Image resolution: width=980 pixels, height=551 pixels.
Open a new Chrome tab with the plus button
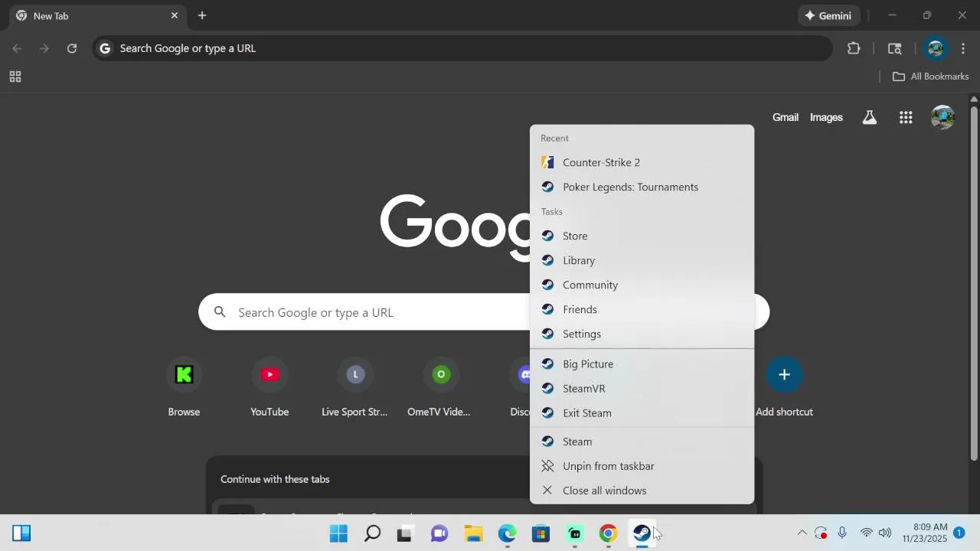(202, 15)
